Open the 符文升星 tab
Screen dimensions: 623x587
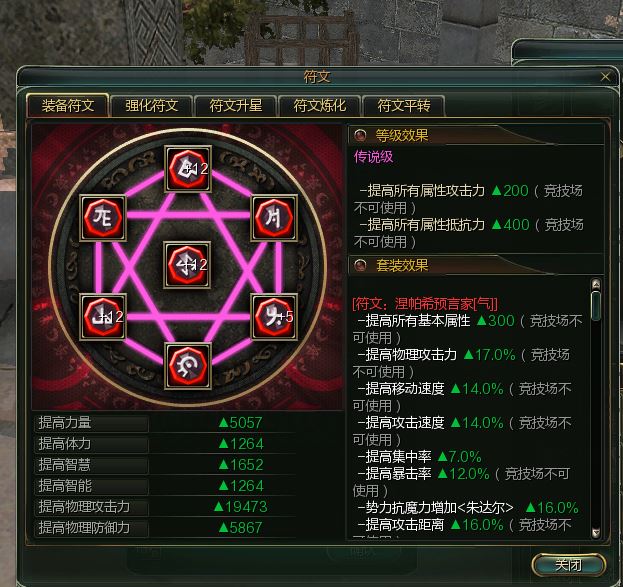tap(236, 106)
